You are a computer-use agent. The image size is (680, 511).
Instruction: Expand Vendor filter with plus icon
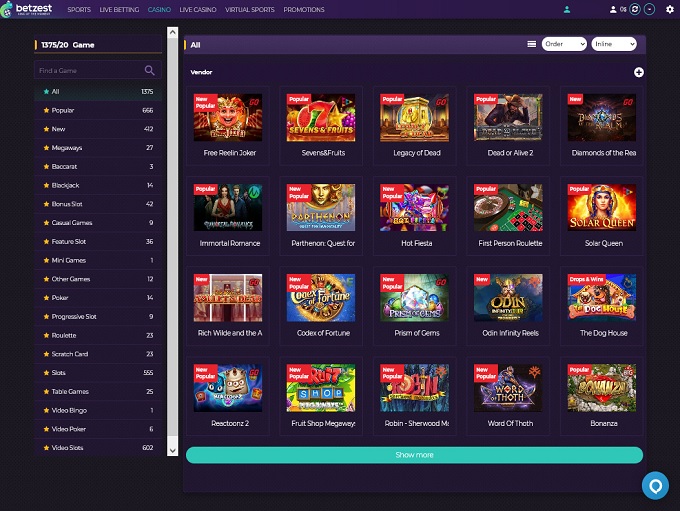tap(638, 72)
